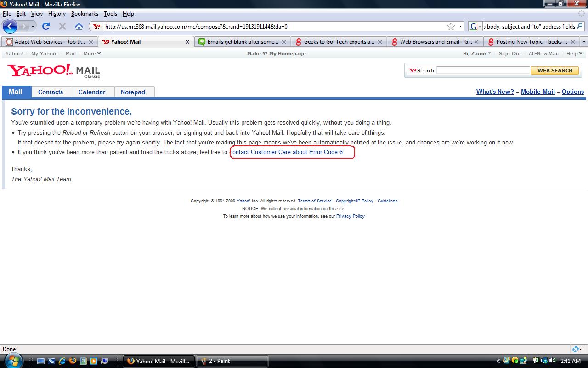
Task: Click the Forward arrow navigation button
Action: 24,26
